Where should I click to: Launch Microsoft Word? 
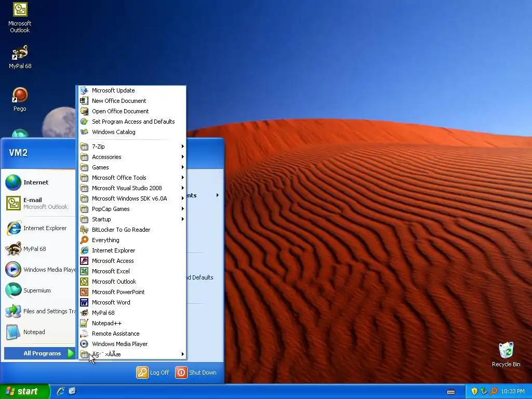131,302
